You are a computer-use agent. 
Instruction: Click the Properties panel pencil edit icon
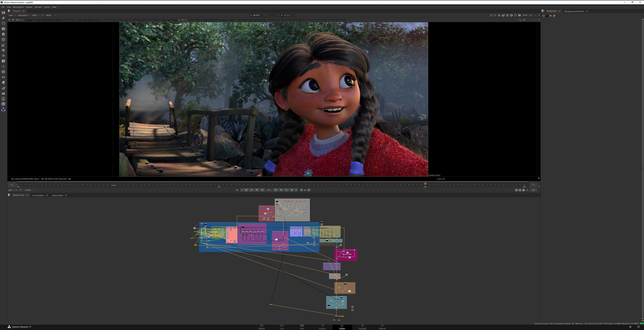(554, 16)
